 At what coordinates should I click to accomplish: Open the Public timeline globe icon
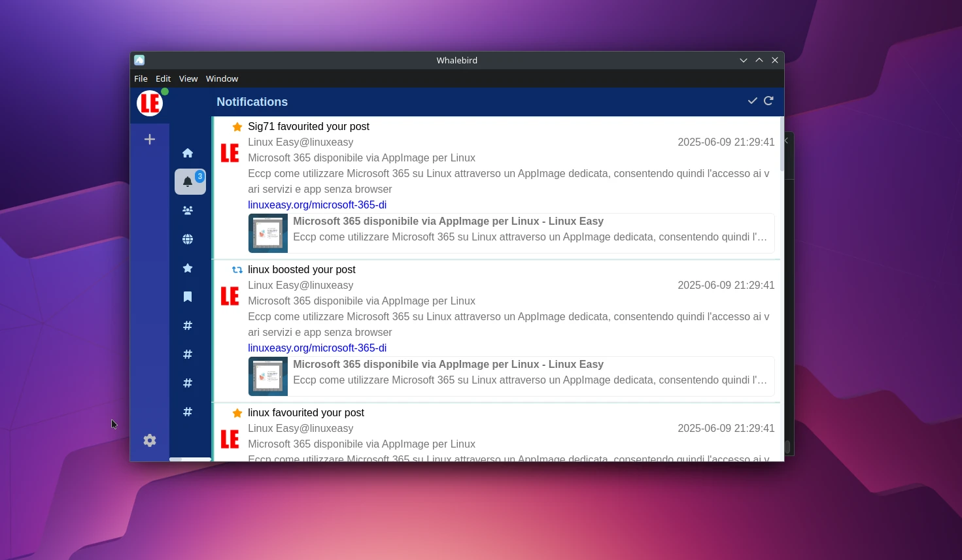[188, 239]
